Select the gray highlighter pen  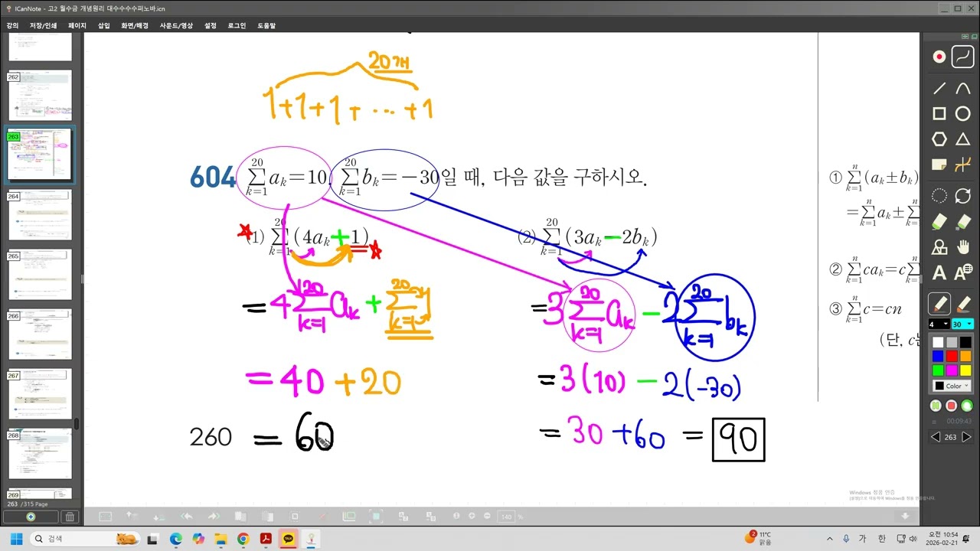pyautogui.click(x=963, y=221)
